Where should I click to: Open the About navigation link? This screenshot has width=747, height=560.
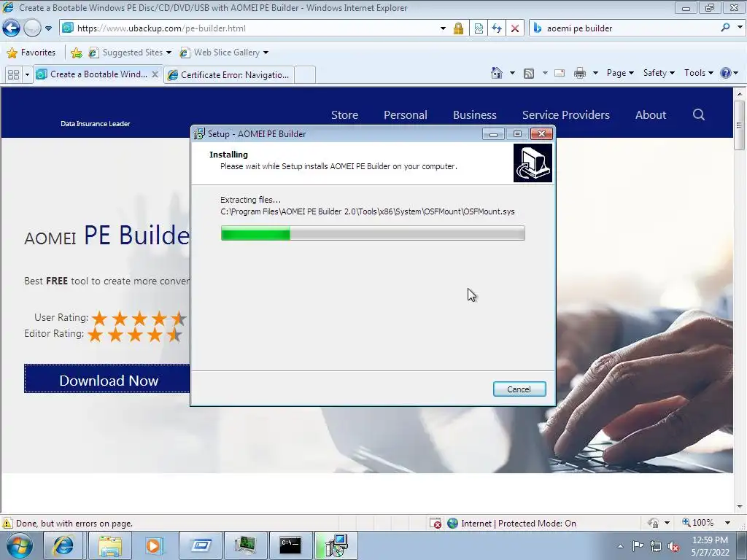pyautogui.click(x=650, y=114)
